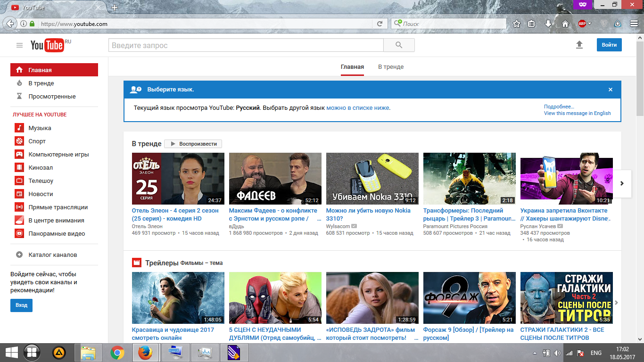
Task: Open the Nokia 3310 video thumbnail
Action: coord(372,178)
